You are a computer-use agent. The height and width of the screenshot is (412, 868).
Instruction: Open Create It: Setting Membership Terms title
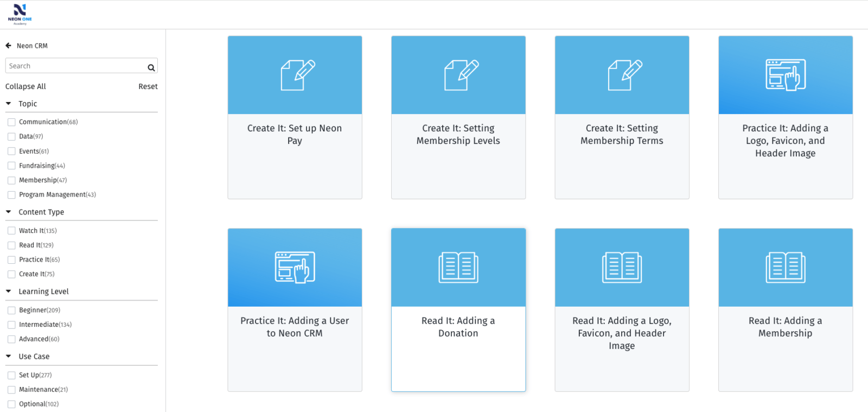pos(622,135)
